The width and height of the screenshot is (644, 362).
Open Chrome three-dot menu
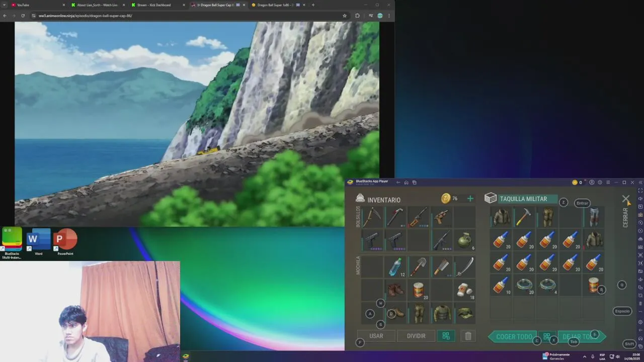click(389, 16)
